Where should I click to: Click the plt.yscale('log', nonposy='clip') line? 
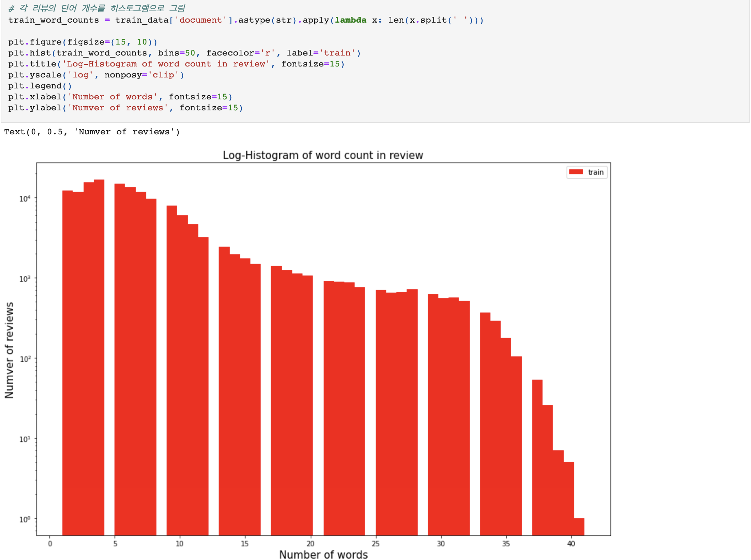(x=96, y=75)
